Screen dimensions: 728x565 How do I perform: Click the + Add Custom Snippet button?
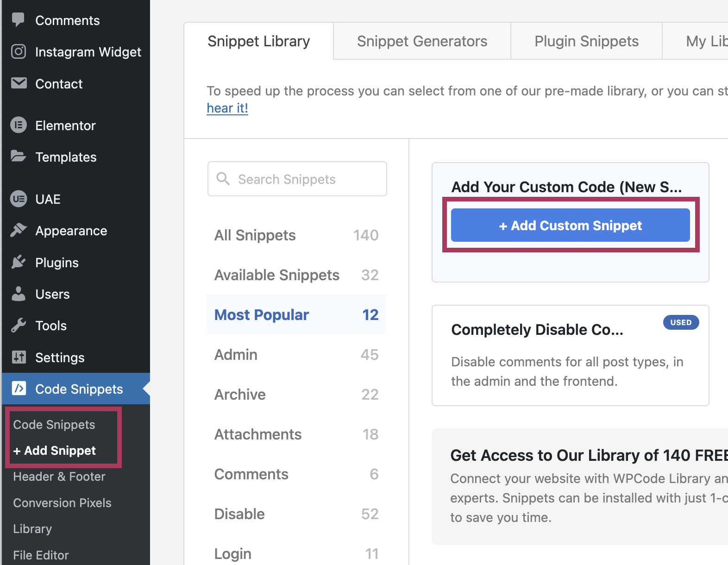[x=571, y=225]
